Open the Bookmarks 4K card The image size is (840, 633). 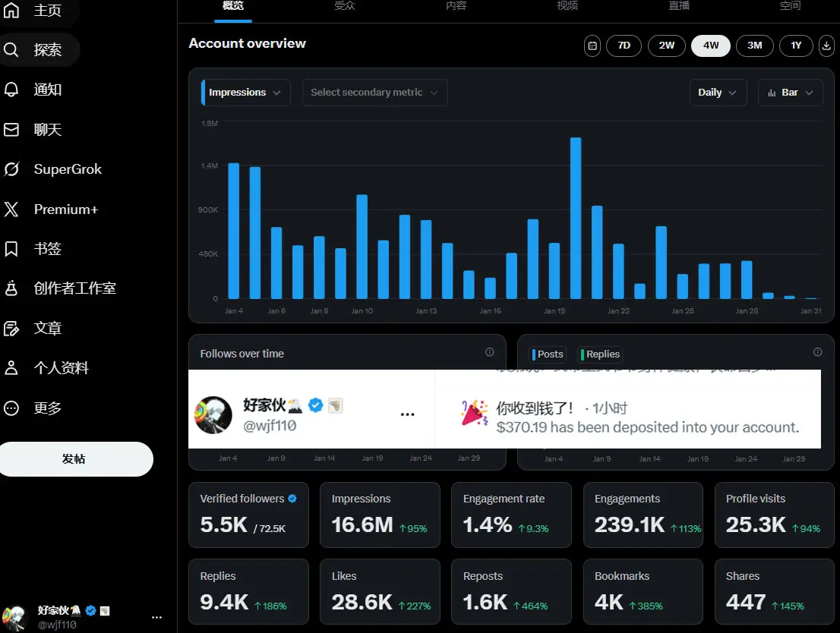(x=643, y=592)
